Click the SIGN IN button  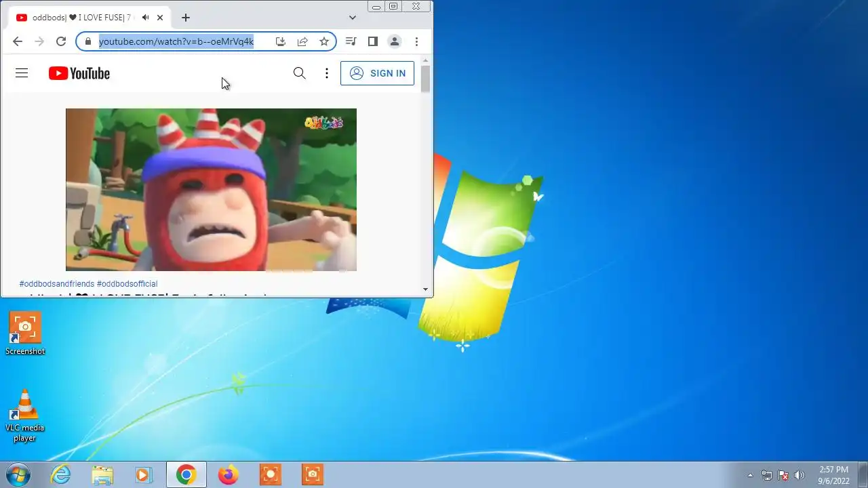click(x=377, y=73)
